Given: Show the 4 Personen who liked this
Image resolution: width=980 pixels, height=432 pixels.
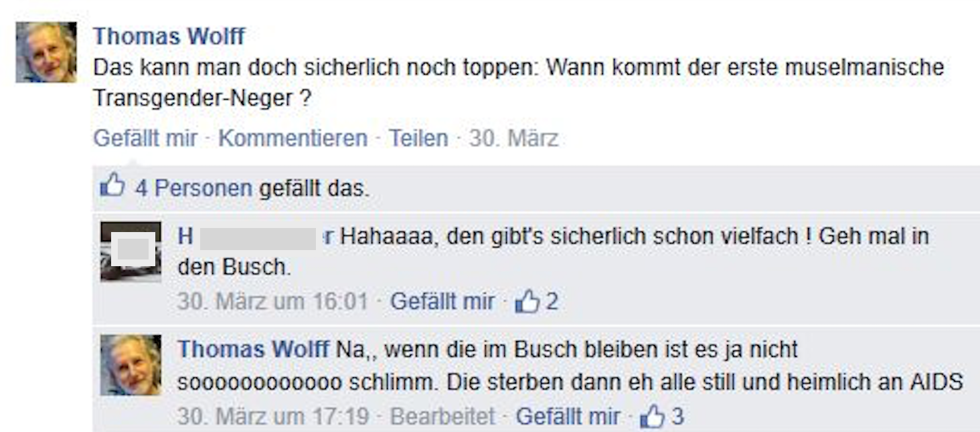Looking at the screenshot, I should tap(194, 189).
